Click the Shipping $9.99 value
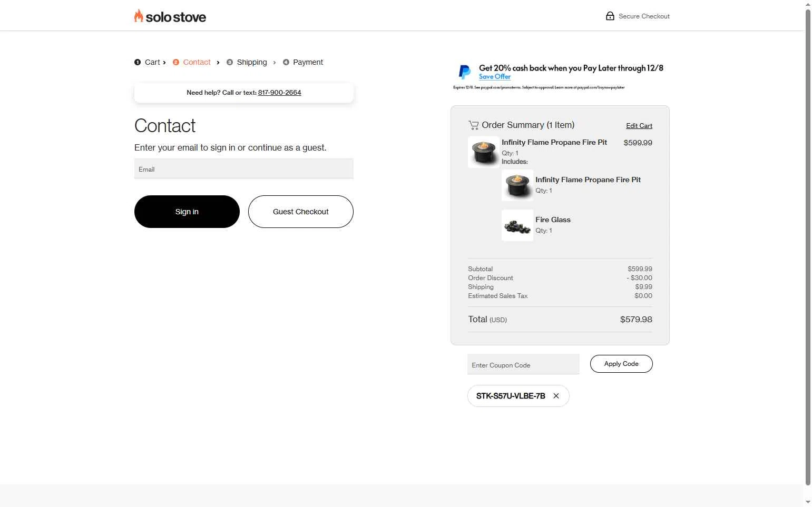The image size is (812, 507). click(643, 287)
